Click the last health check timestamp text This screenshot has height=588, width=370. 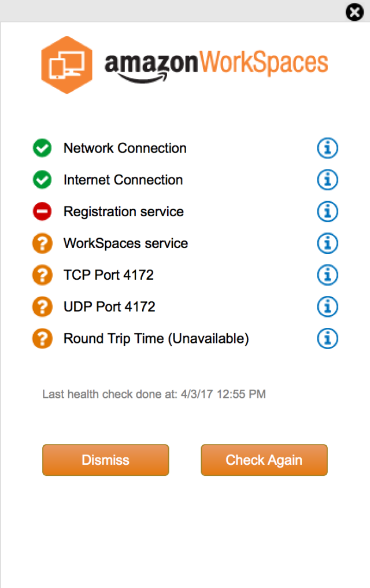[x=154, y=395]
